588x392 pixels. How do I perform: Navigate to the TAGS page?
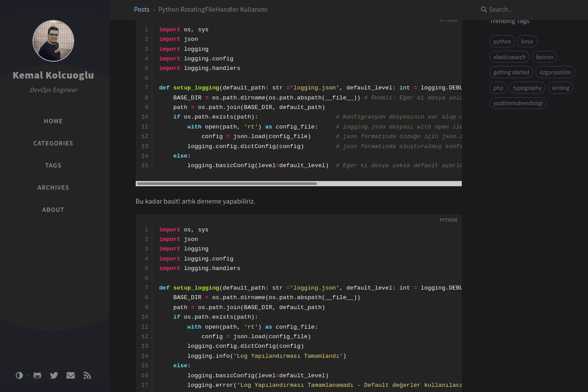point(53,165)
